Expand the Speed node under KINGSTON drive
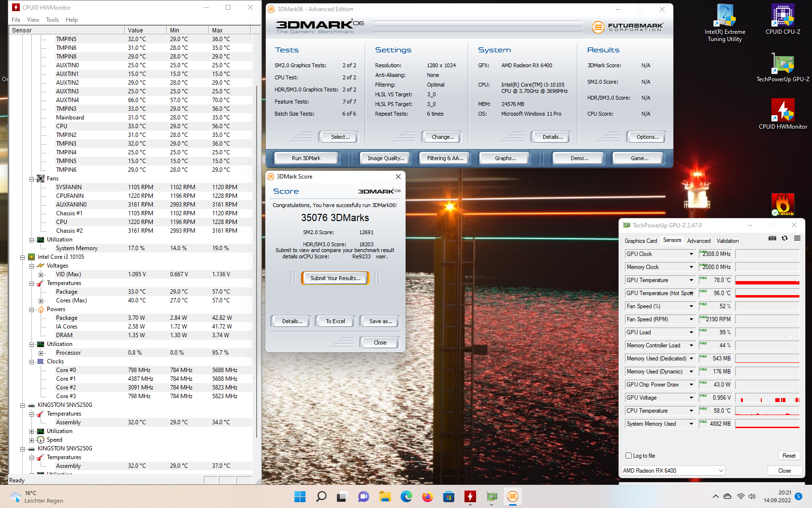The image size is (812, 508). pos(32,440)
